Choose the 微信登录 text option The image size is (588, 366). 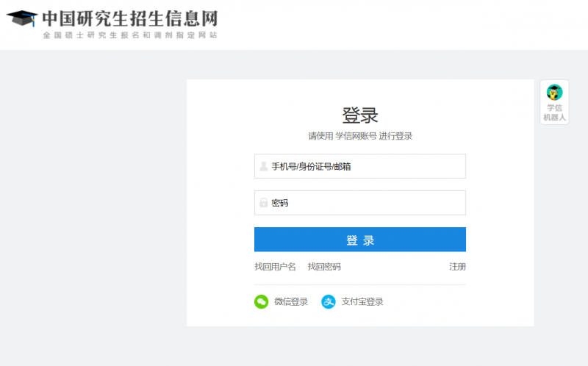pyautogui.click(x=291, y=302)
